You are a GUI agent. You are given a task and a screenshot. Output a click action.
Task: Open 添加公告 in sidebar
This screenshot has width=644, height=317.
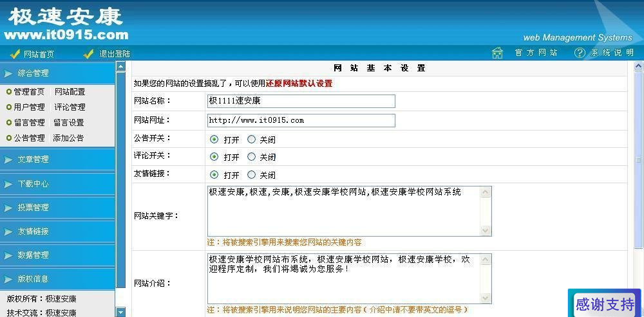(68, 138)
